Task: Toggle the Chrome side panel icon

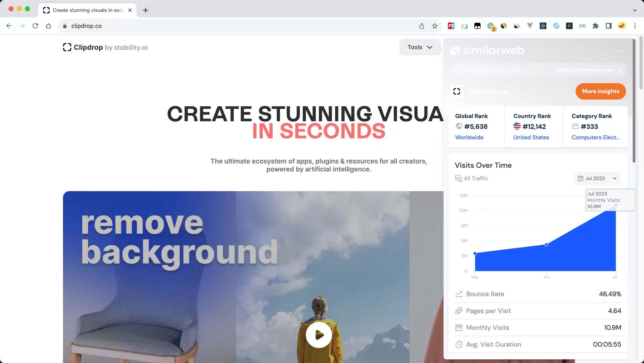Action: point(608,26)
